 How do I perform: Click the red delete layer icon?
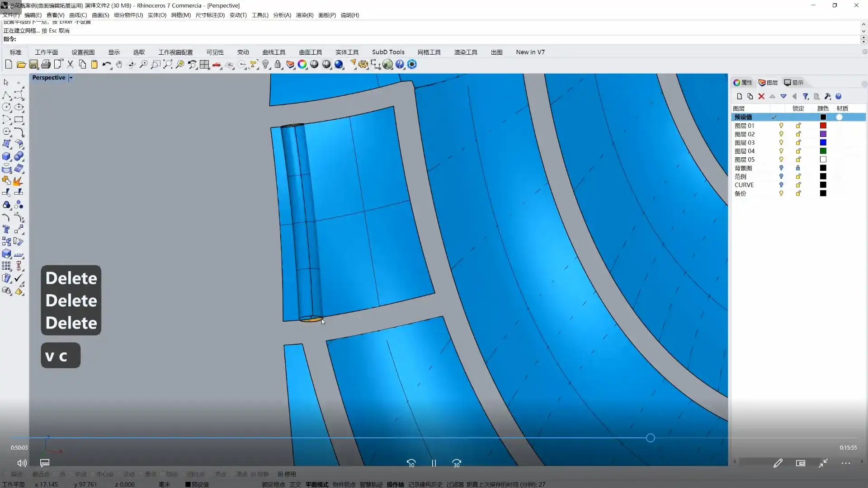pyautogui.click(x=761, y=96)
